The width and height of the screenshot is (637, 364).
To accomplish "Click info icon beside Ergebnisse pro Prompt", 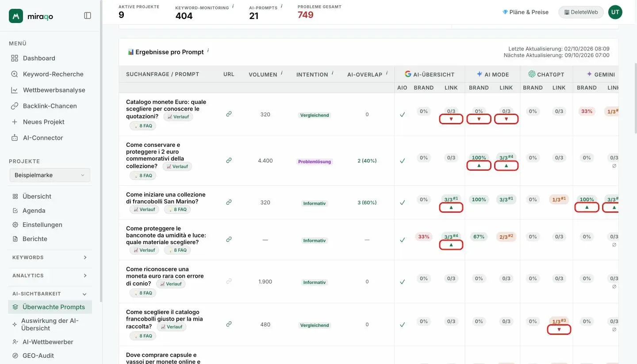I will [208, 50].
